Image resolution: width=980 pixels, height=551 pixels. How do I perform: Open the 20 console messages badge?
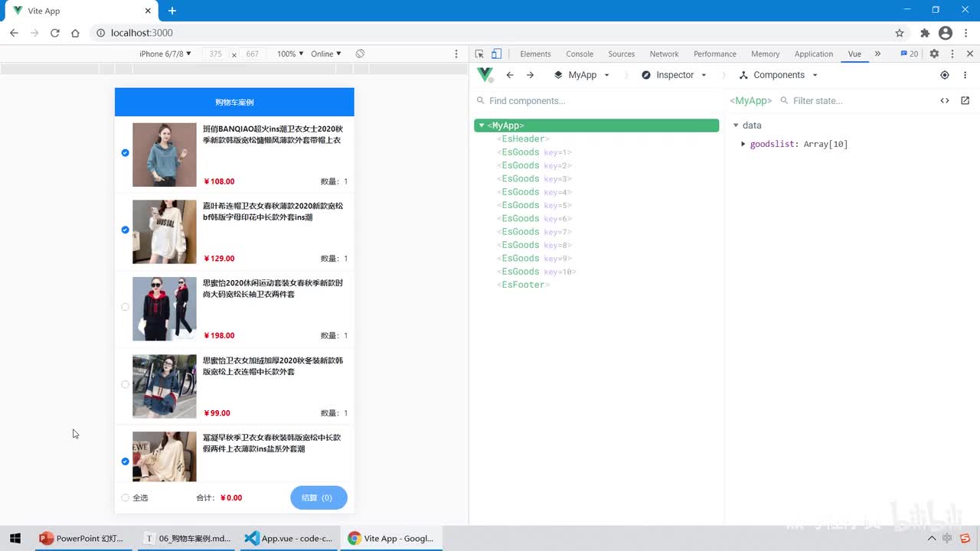909,54
